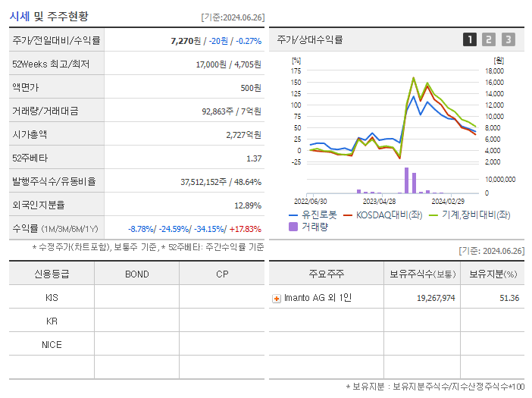Image resolution: width=532 pixels, height=398 pixels.
Task: Click the 시가총액 row label
Action: pyautogui.click(x=30, y=135)
